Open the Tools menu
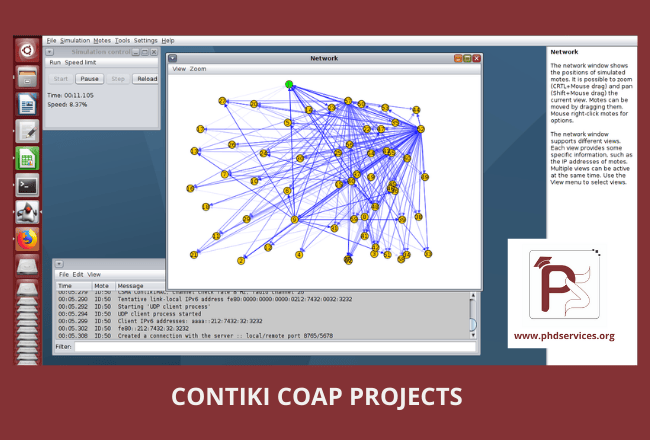650x440 pixels. (122, 41)
